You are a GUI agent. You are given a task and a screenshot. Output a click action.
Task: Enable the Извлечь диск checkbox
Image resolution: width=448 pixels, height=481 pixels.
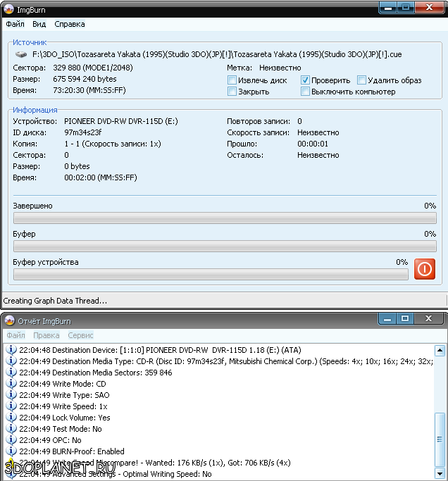click(x=232, y=80)
